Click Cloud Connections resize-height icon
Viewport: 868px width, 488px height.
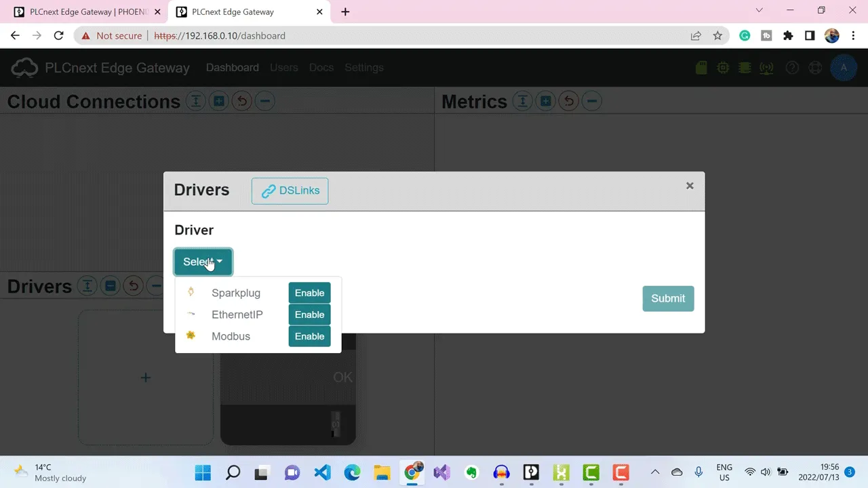click(195, 102)
